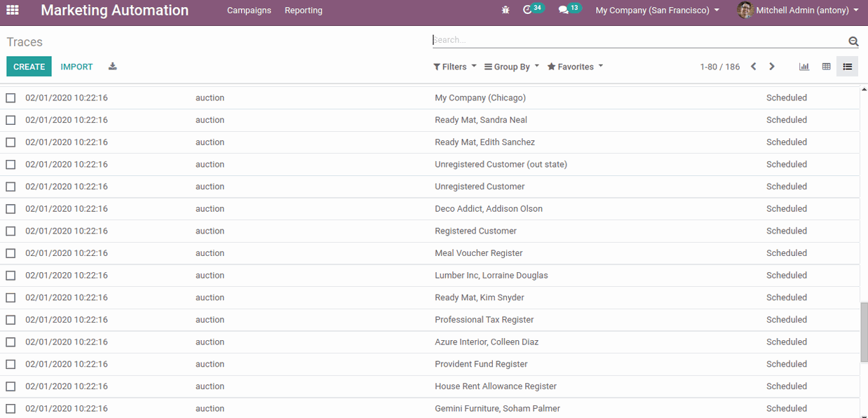Tick the Meal Voucher Register row checkbox
The image size is (868, 418).
11,253
